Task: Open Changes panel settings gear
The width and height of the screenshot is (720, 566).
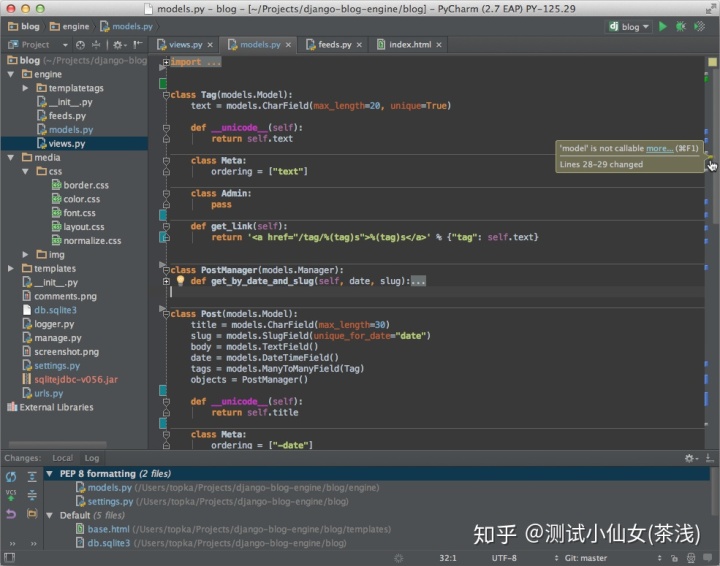Action: pyautogui.click(x=690, y=458)
